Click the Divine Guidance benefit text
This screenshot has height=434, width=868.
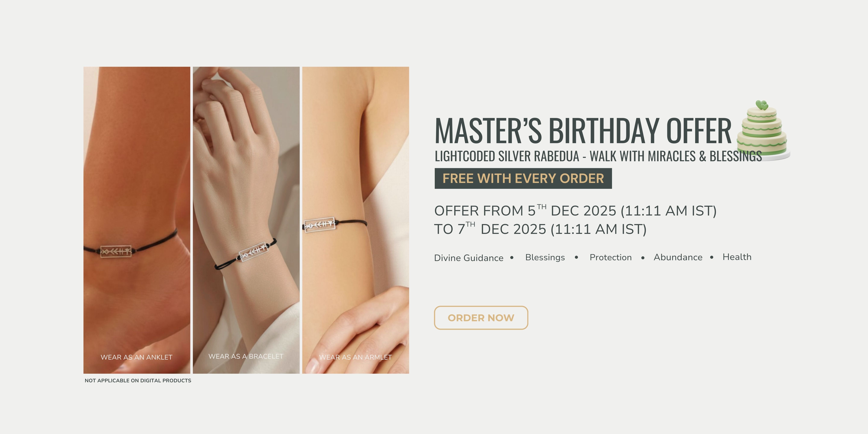pos(469,258)
